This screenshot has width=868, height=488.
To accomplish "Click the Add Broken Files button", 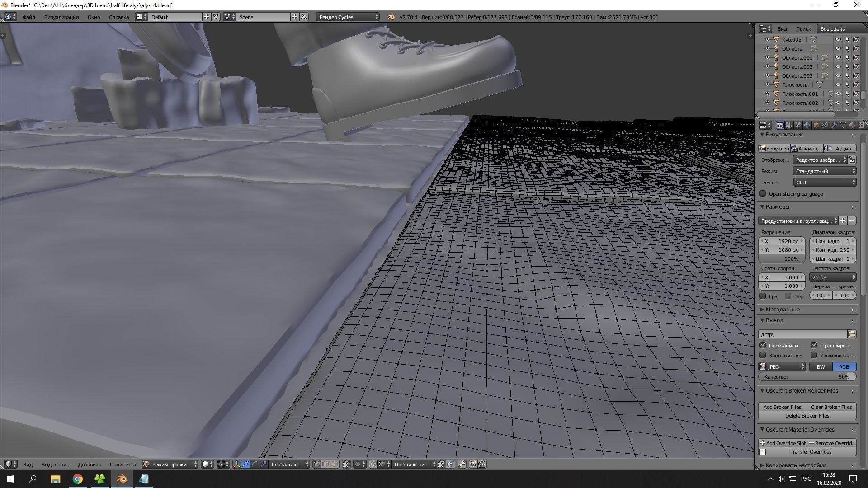I will coord(782,407).
